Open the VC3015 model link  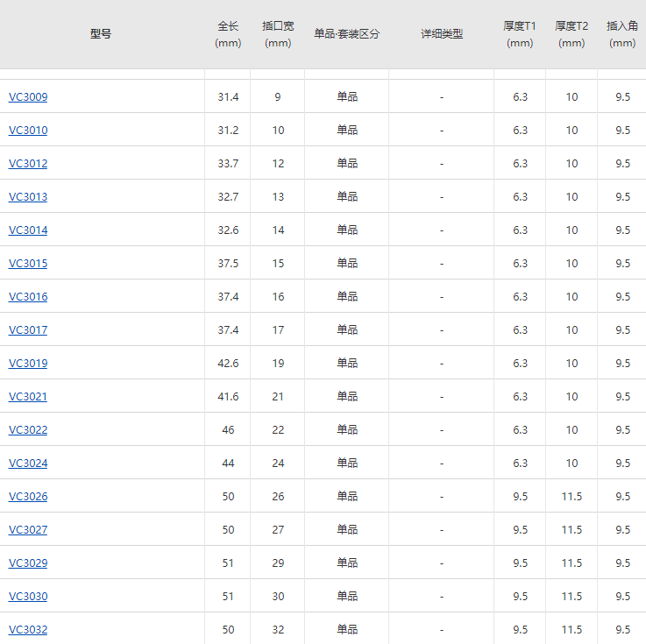[28, 264]
